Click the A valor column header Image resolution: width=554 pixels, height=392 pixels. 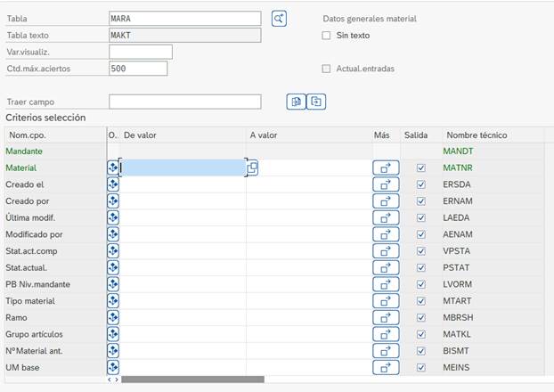click(x=309, y=135)
